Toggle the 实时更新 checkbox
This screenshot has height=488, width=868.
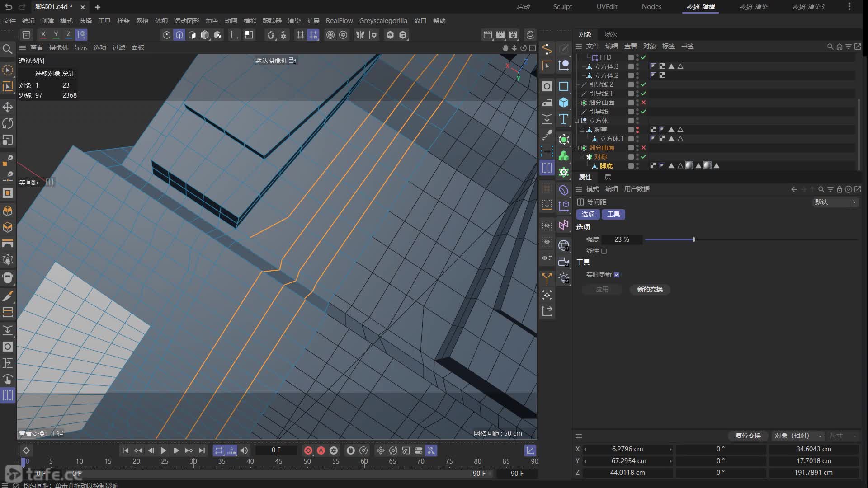click(x=617, y=275)
